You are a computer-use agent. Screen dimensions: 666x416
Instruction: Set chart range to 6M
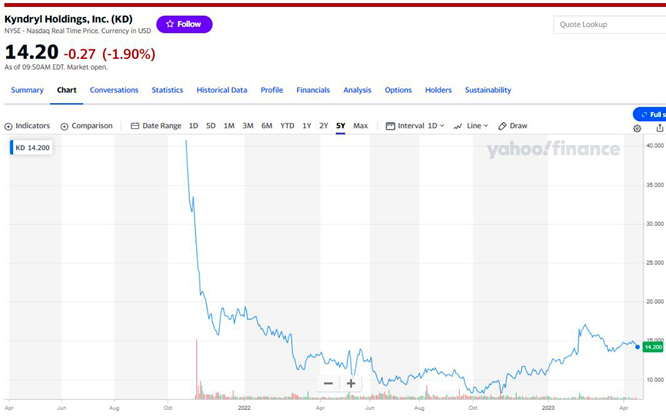pos(267,126)
